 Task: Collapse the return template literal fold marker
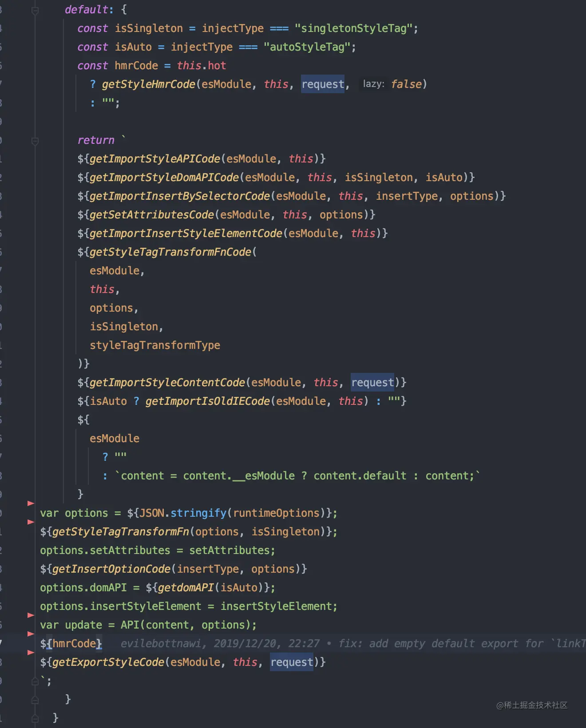pos(35,141)
